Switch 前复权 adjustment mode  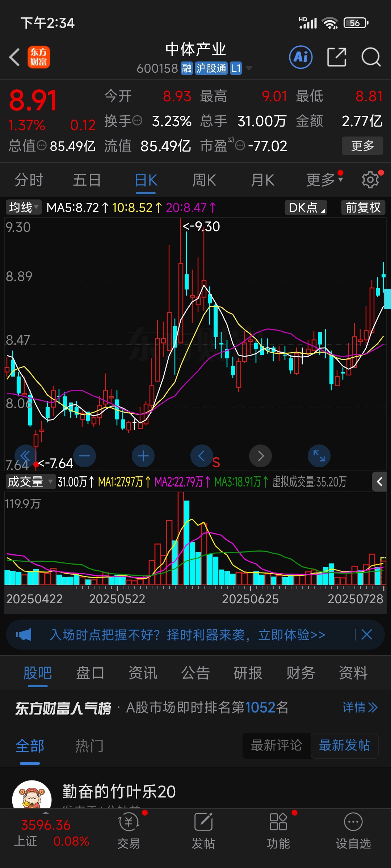pyautogui.click(x=363, y=207)
